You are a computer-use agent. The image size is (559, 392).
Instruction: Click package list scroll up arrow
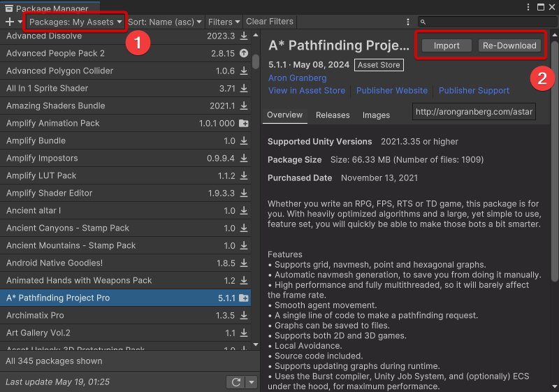[x=256, y=35]
